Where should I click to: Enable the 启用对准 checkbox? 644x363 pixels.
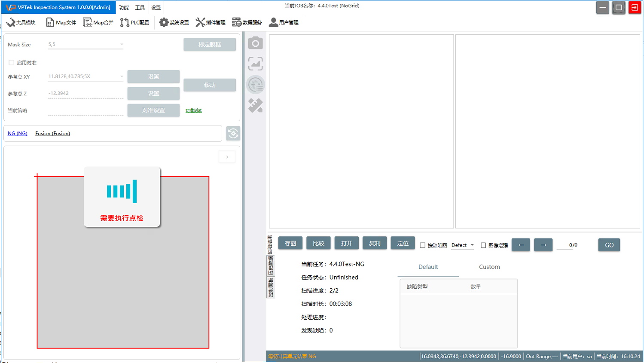point(12,63)
